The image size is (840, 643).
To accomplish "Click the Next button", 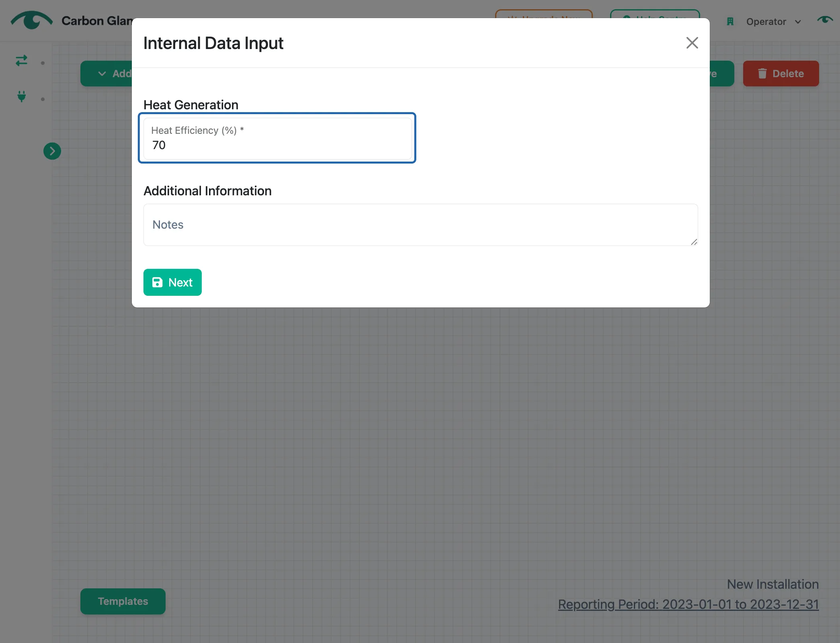I will 172,282.
